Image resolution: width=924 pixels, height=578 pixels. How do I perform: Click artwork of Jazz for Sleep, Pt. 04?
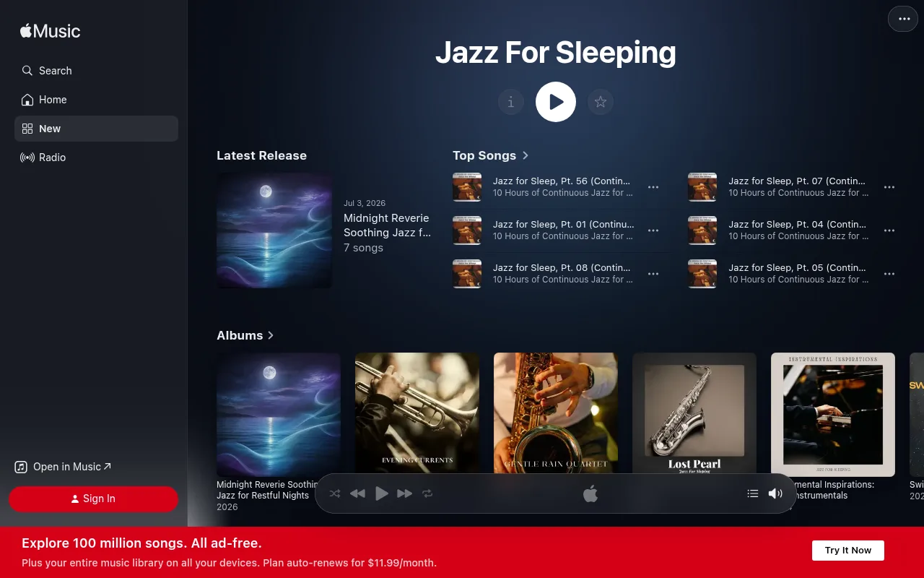(x=702, y=230)
